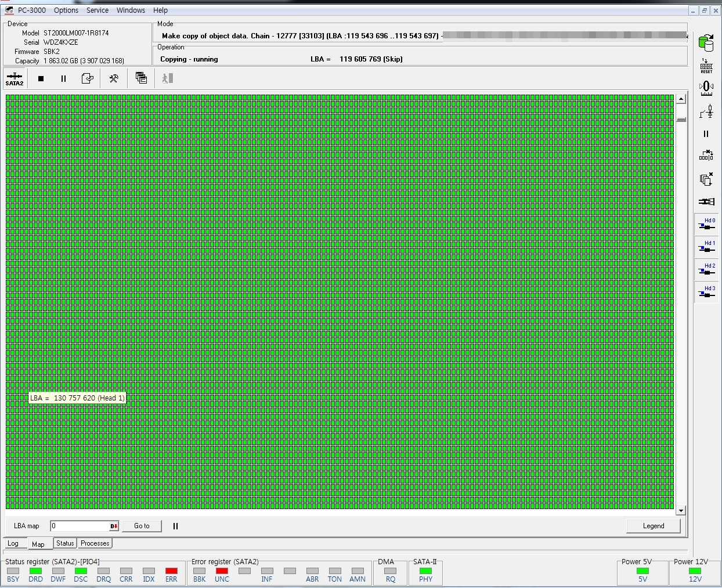Click the serial text WDZ4KXZE

61,42
